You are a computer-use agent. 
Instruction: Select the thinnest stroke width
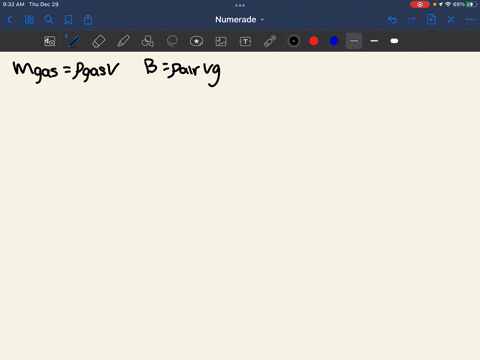coord(354,41)
